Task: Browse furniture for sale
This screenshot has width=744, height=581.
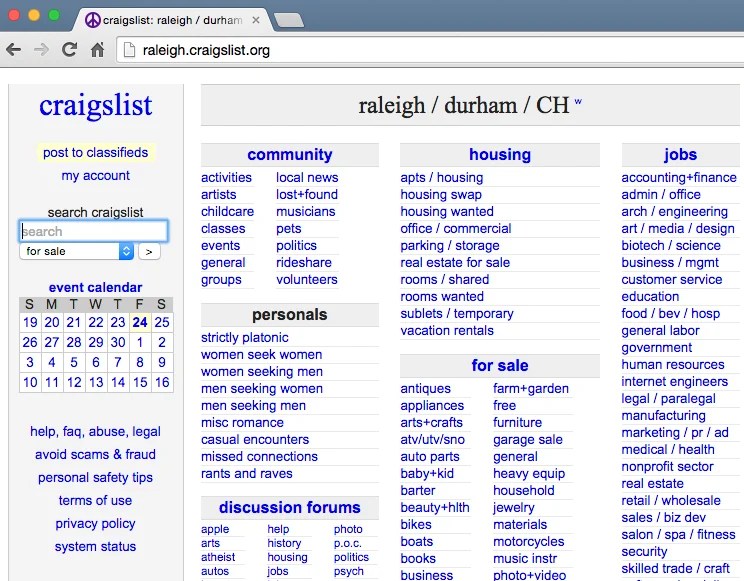Action: [x=517, y=422]
